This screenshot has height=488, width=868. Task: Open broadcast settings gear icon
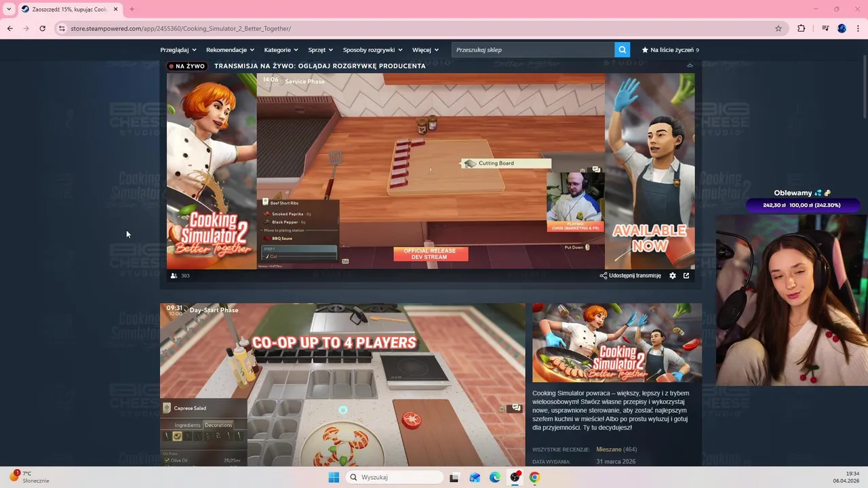pos(673,276)
